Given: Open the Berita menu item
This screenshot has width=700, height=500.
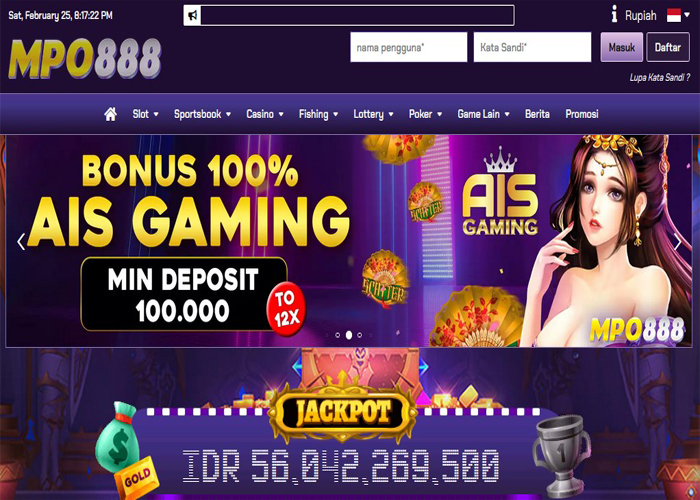Looking at the screenshot, I should coord(537,114).
